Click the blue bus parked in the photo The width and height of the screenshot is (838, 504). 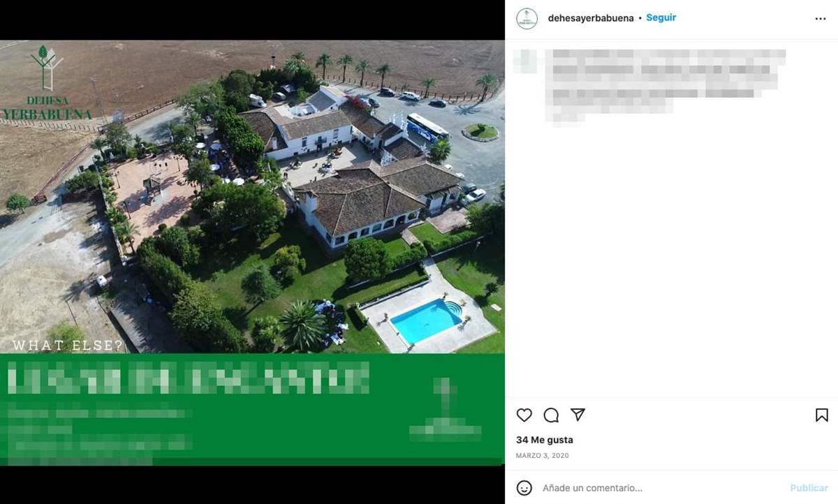[x=427, y=128]
